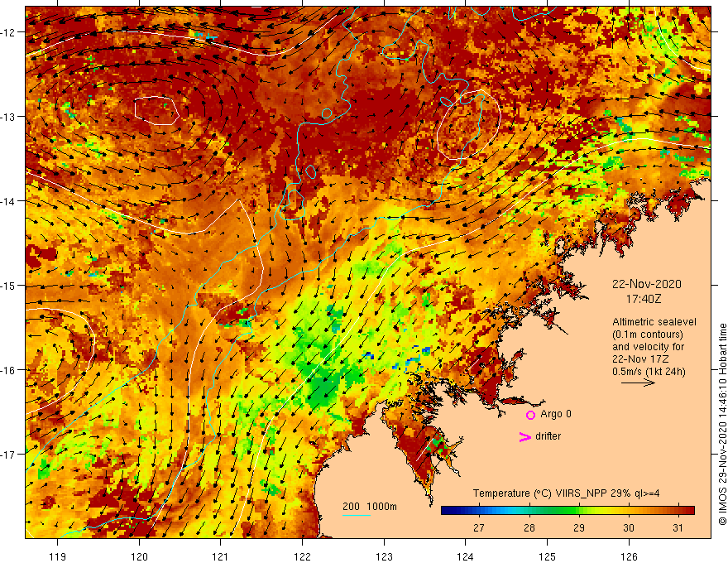Click the white oval contour near 124E, 13S
This screenshot has width=728, height=563.
[x=468, y=124]
